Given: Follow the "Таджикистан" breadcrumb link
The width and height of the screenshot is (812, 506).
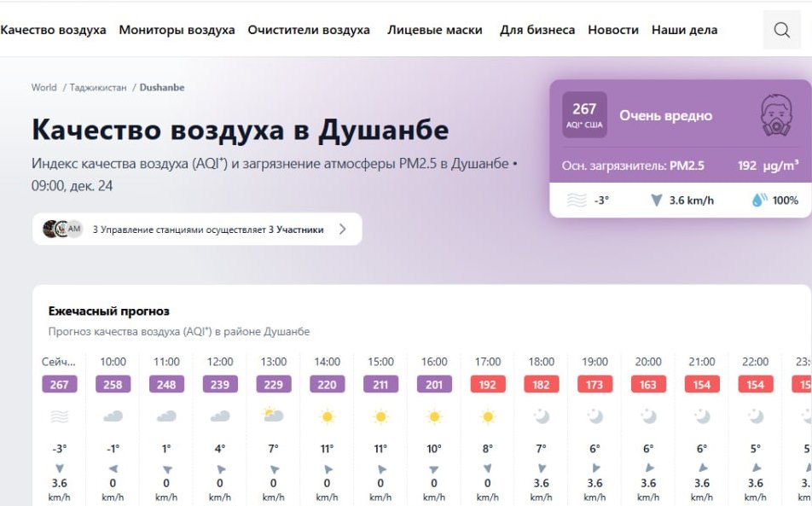Looking at the screenshot, I should click(x=97, y=87).
